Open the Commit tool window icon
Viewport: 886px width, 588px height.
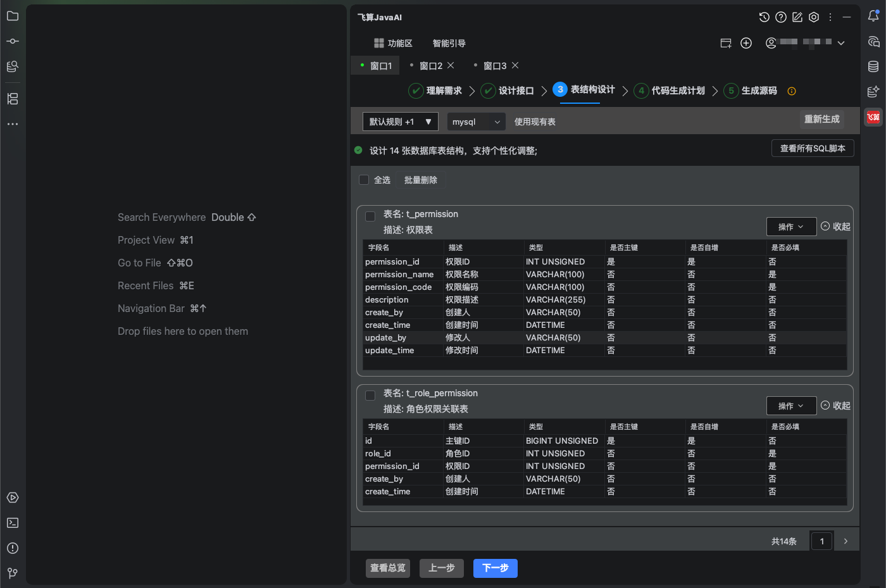coord(13,41)
